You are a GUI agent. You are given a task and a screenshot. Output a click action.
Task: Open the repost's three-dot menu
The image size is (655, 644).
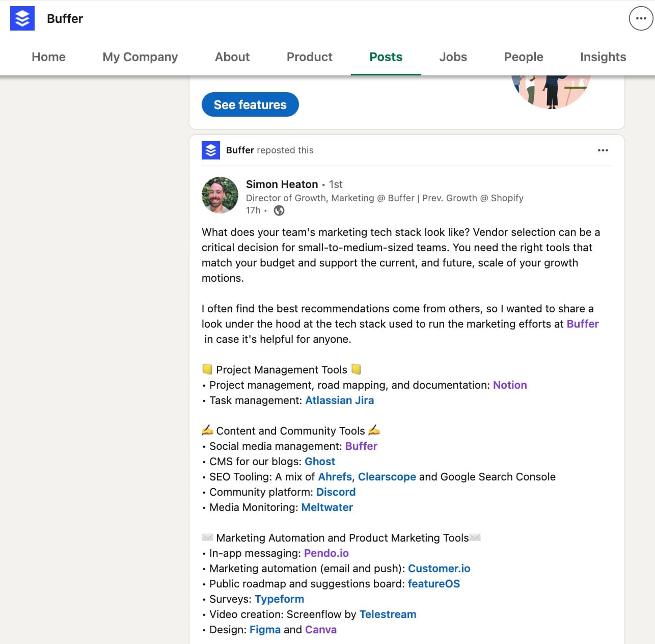click(603, 150)
